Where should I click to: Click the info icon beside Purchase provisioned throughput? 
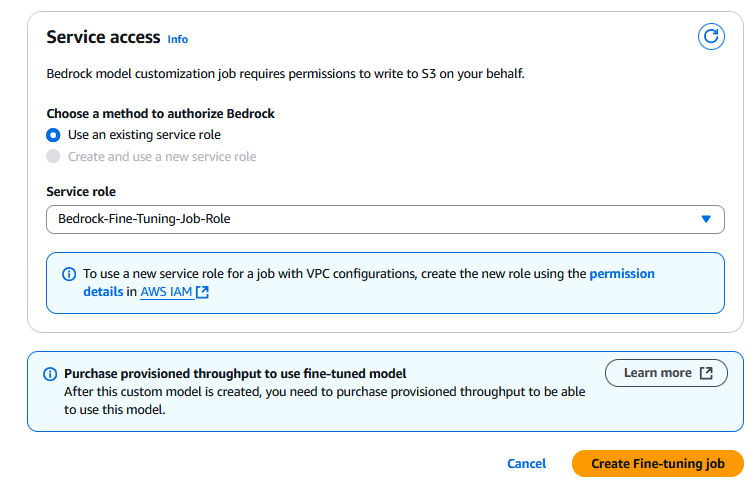coord(50,373)
